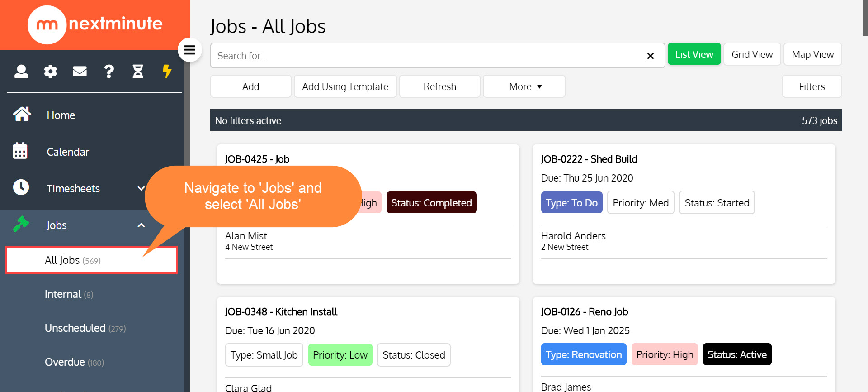Click the Add job button
This screenshot has width=868, height=392.
[x=251, y=86]
